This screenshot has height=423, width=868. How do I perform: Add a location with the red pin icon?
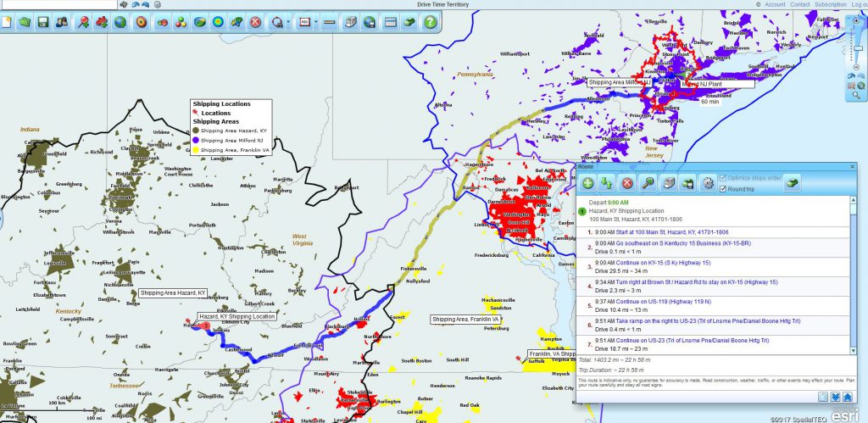coord(84,22)
